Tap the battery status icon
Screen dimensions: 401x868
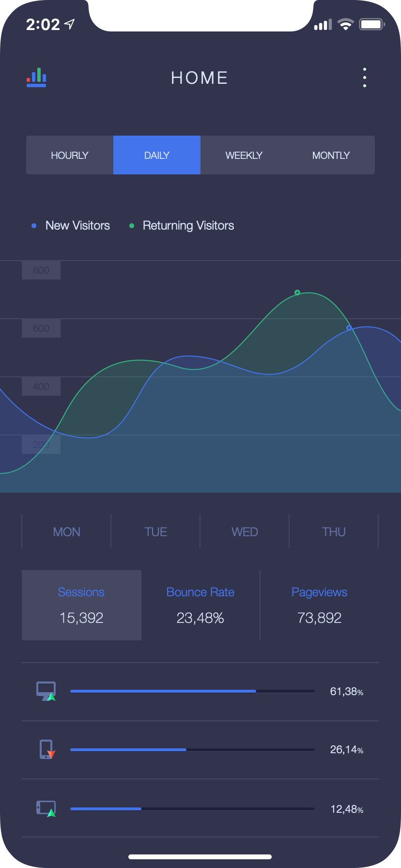(x=371, y=24)
